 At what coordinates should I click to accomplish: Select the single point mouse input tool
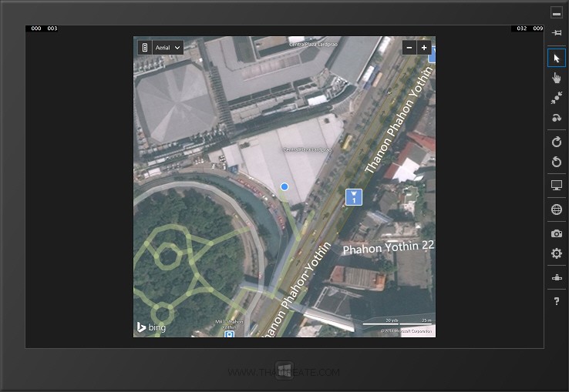556,59
